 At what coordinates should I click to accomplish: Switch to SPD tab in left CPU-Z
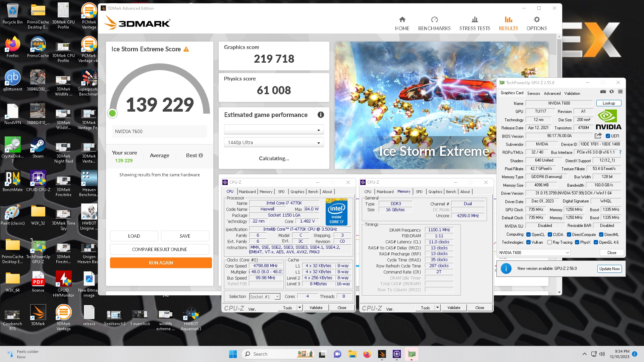point(281,192)
